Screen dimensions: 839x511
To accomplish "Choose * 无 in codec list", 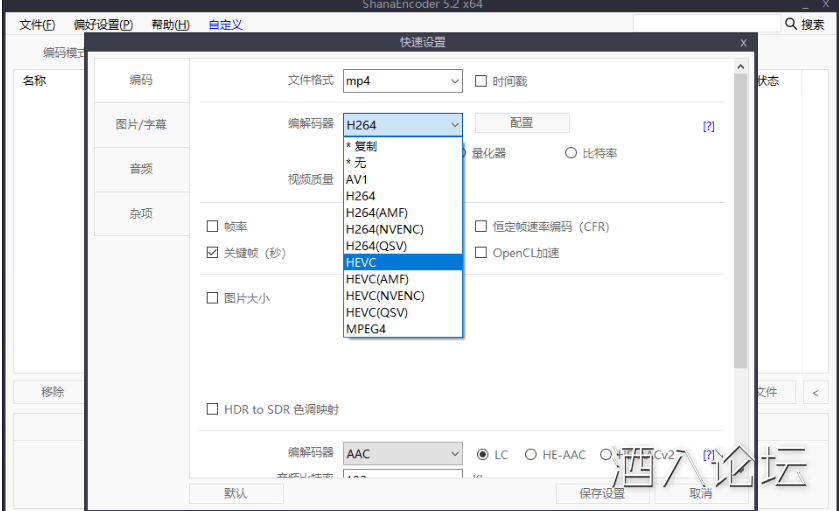I will pyautogui.click(x=402, y=163).
